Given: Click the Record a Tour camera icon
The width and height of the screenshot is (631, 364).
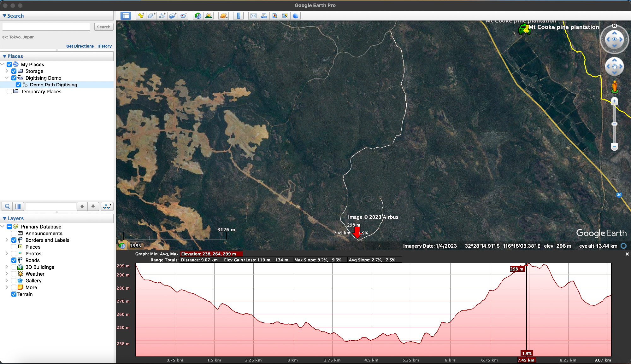Looking at the screenshot, I should coord(183,16).
